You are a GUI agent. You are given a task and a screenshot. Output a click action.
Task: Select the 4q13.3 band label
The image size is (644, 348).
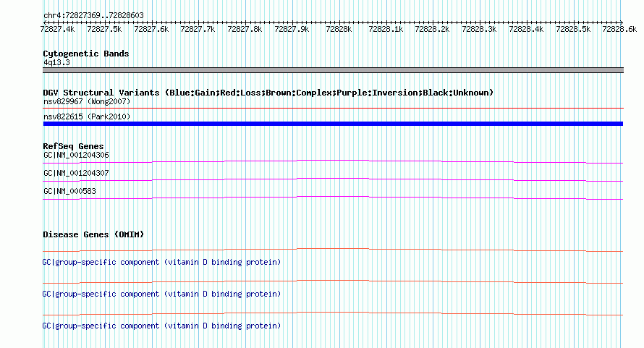56,62
